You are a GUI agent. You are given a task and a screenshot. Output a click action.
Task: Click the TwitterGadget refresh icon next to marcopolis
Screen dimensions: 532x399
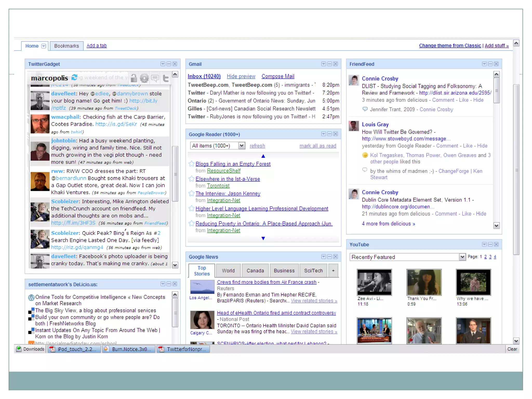point(75,77)
